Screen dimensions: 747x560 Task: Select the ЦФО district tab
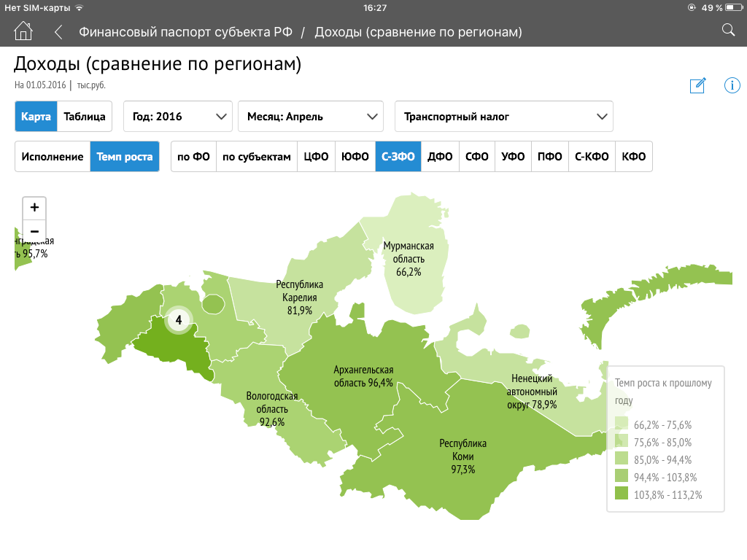(x=316, y=157)
